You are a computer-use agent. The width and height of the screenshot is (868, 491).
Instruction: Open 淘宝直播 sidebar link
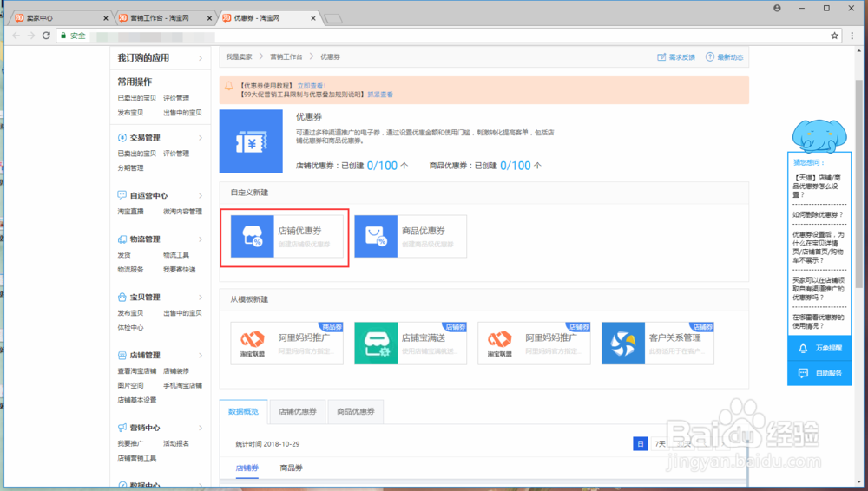(x=130, y=212)
